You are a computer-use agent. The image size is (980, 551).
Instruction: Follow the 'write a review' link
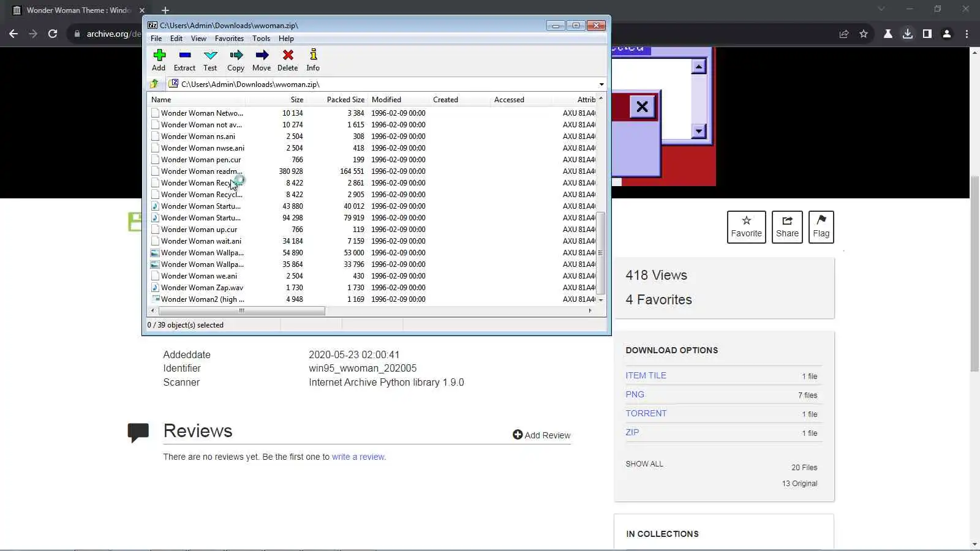[358, 457]
